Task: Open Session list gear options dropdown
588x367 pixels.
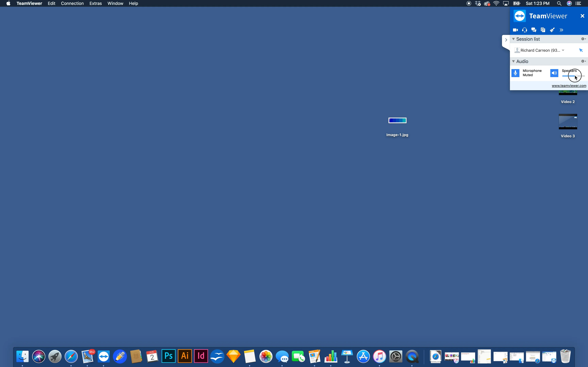Action: [x=583, y=39]
